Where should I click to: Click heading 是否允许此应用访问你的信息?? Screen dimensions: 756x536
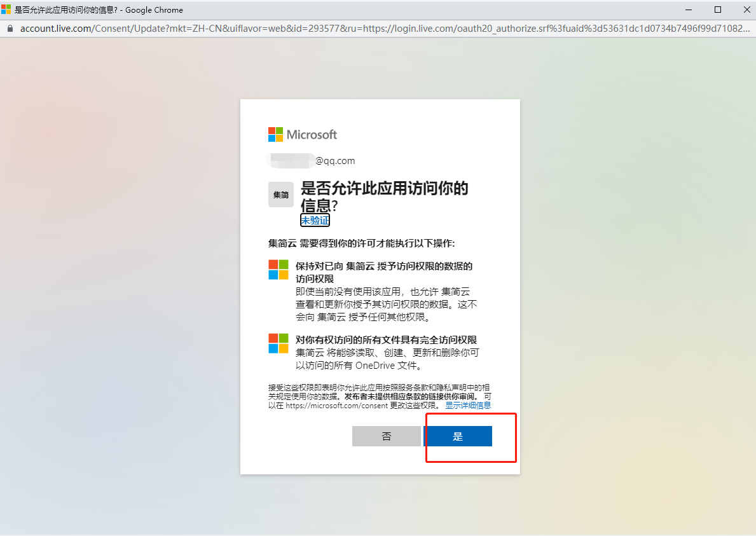pos(385,196)
